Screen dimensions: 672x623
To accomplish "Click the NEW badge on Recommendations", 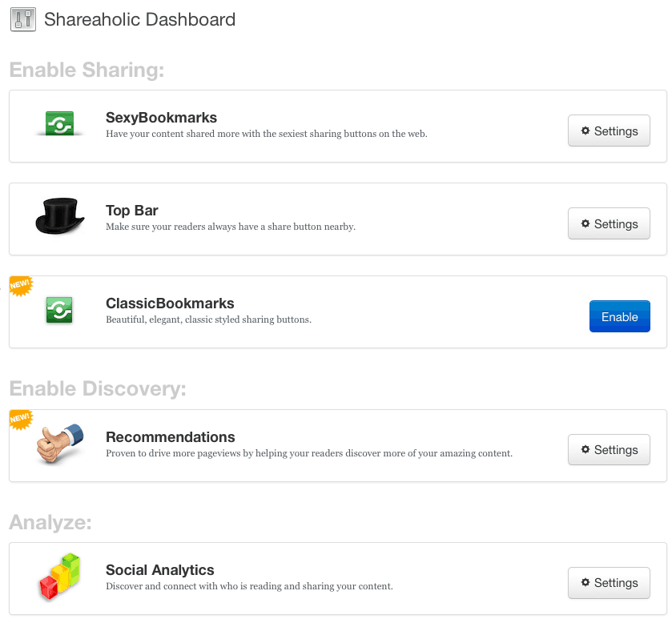I will coord(21,420).
